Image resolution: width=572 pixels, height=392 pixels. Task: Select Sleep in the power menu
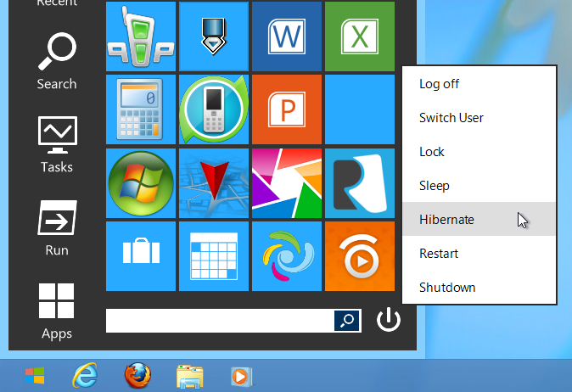[479, 186]
